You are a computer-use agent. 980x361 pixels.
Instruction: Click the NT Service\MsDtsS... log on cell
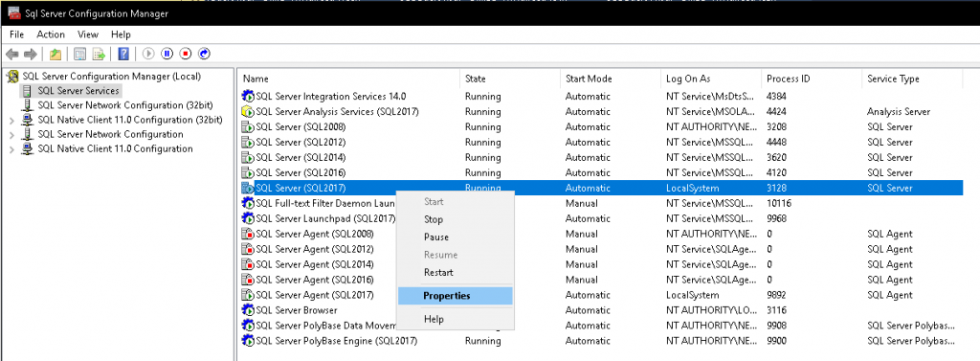coord(709,97)
